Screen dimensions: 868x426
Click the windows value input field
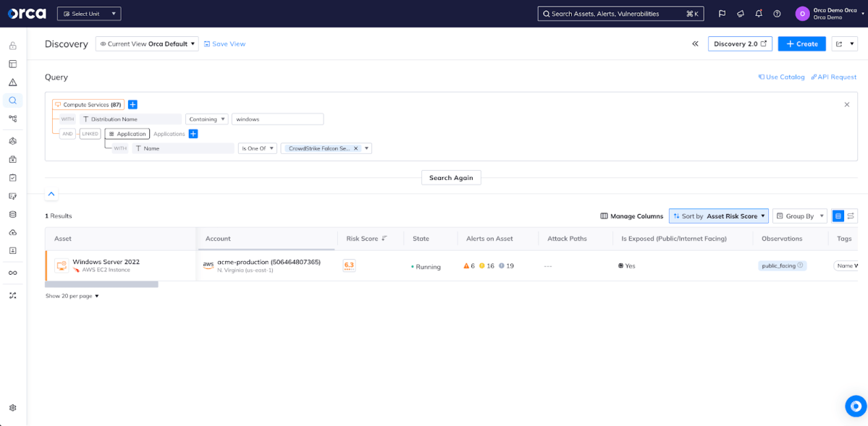pyautogui.click(x=277, y=119)
